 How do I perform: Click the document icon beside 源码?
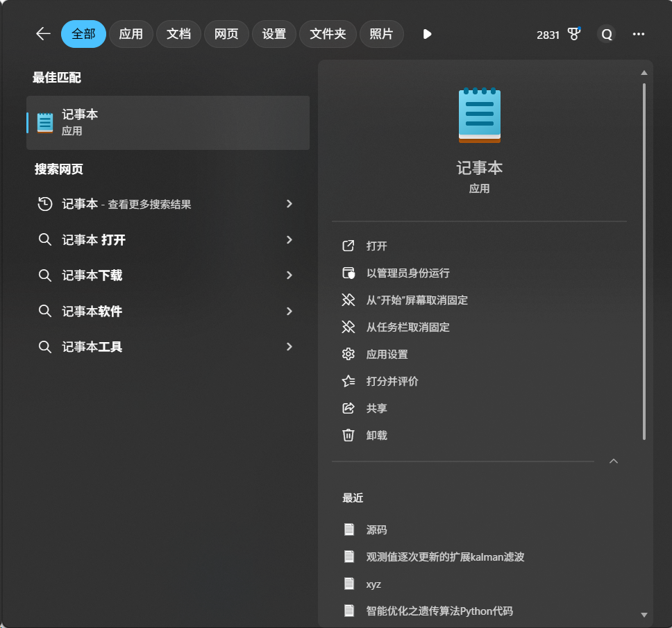349,530
